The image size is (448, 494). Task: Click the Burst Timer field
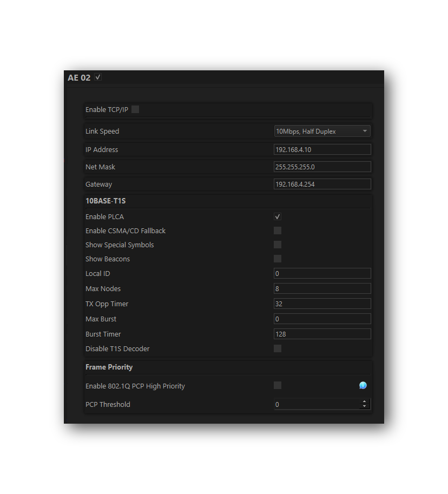[322, 334]
